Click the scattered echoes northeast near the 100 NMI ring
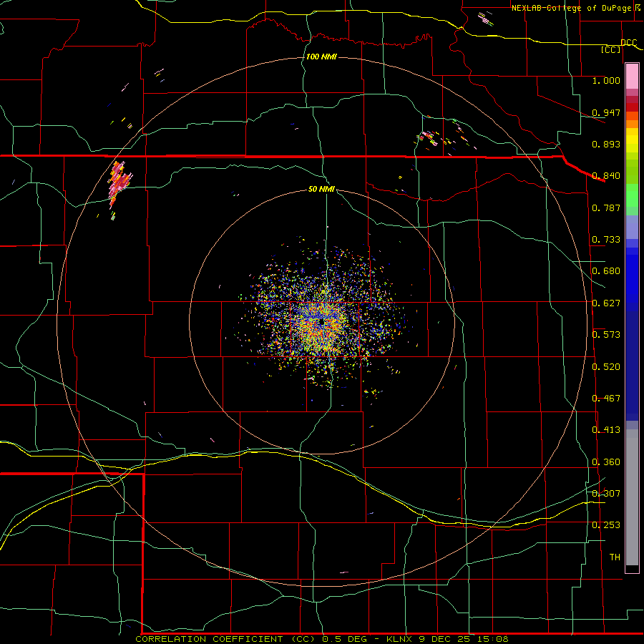This screenshot has width=644, height=644. 446,135
